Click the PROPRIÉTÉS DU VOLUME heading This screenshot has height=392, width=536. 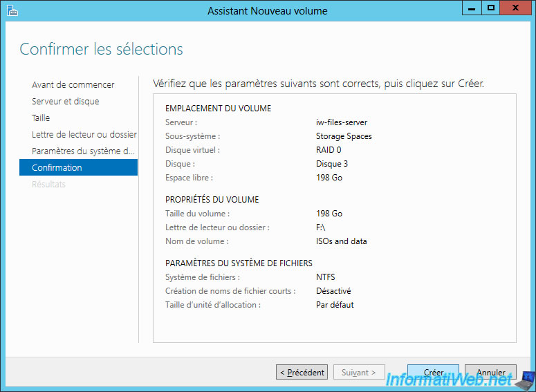[x=212, y=200]
